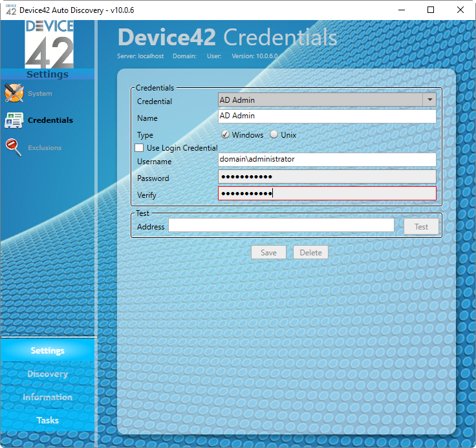Switch to the Discovery section
Image resolution: width=476 pixels, height=448 pixels.
(48, 374)
